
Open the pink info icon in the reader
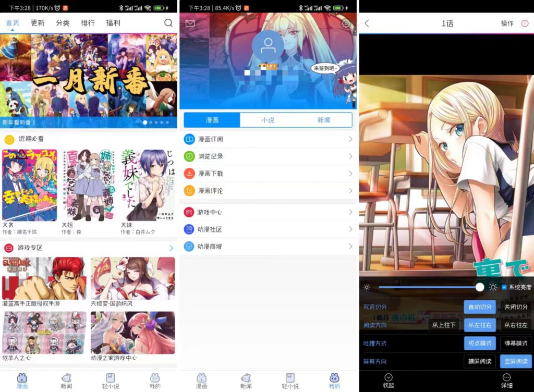525,23
